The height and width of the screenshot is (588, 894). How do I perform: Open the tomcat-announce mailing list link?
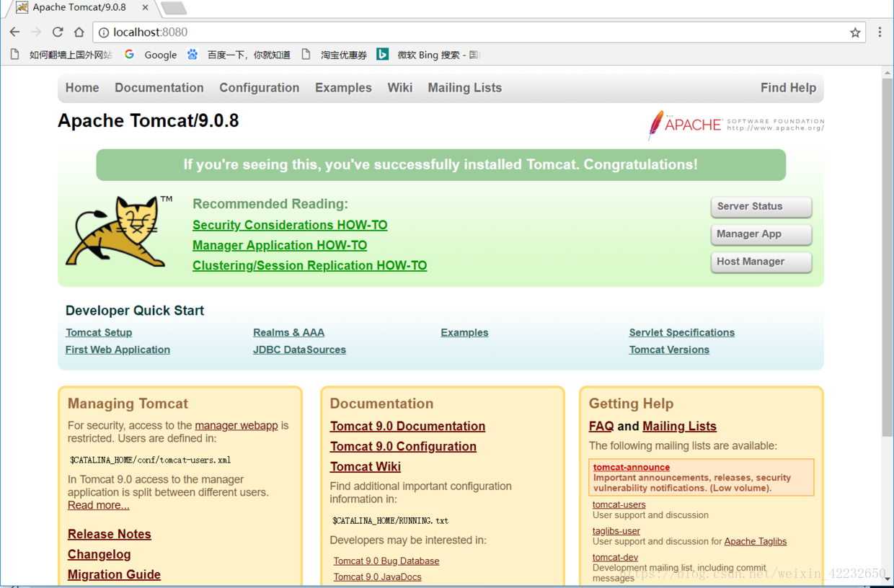click(632, 467)
